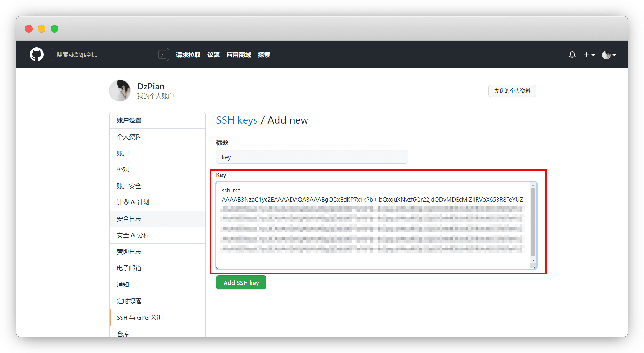Click the 去我的个人资料 button
This screenshot has width=644, height=353.
click(512, 91)
